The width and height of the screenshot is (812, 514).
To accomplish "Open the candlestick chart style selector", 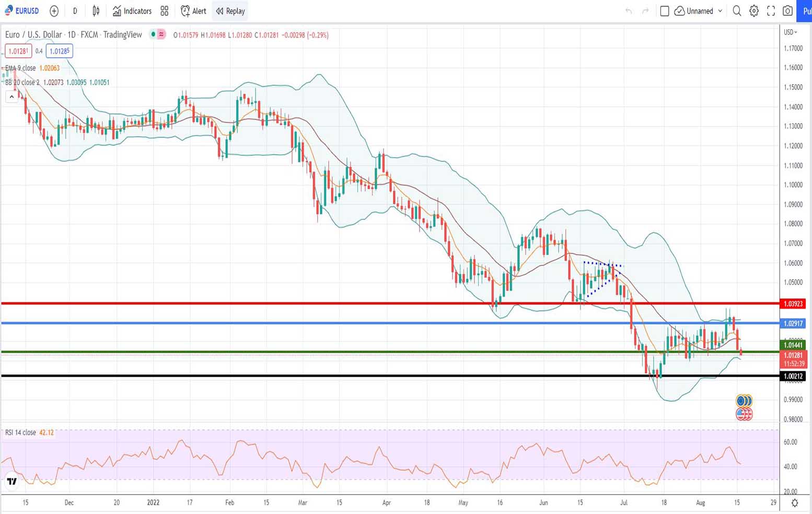I will [96, 11].
